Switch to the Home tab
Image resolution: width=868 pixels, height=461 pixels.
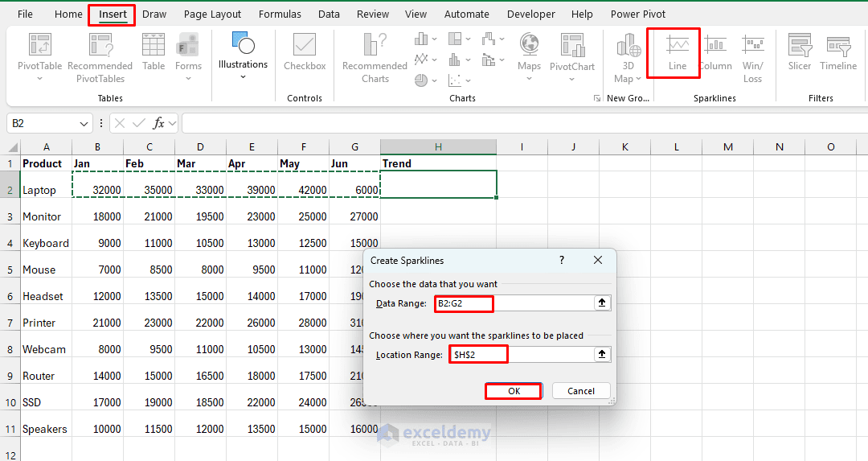68,14
